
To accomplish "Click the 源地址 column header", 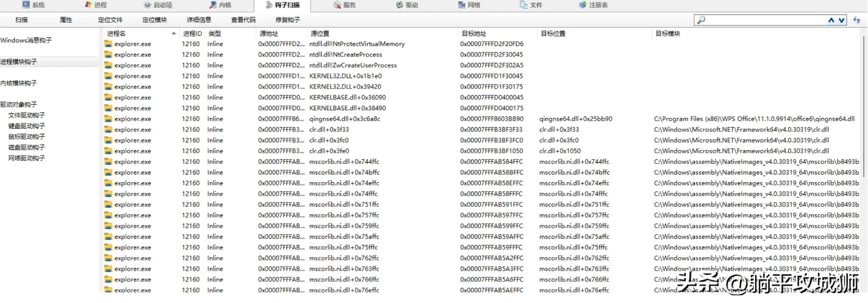I will 281,33.
